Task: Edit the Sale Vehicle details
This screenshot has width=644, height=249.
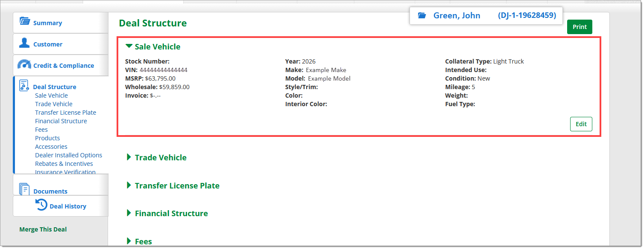Action: point(581,124)
